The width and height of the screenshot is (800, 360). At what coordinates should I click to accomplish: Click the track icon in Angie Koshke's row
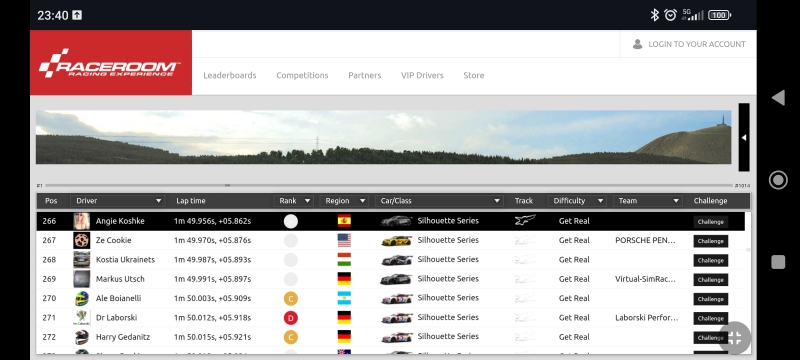click(525, 220)
